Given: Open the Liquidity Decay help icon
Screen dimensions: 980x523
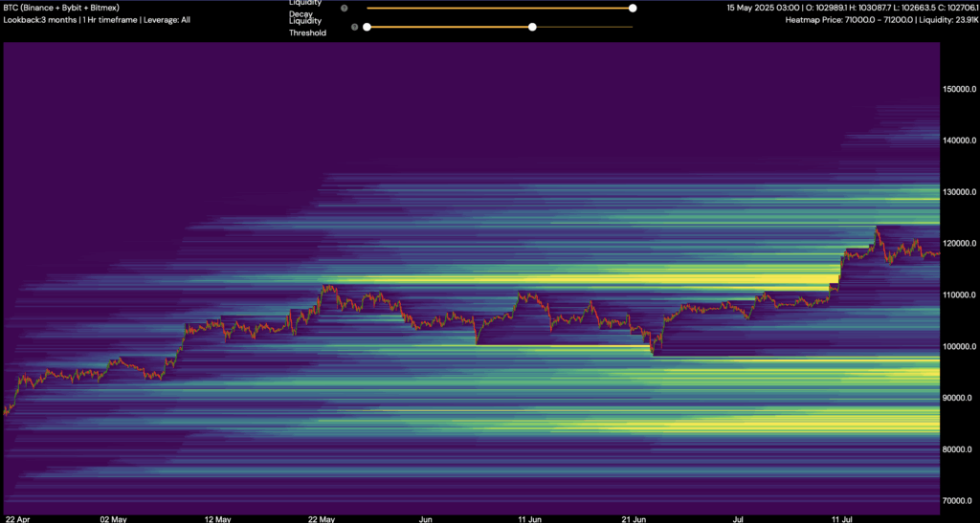Looking at the screenshot, I should coord(345,8).
